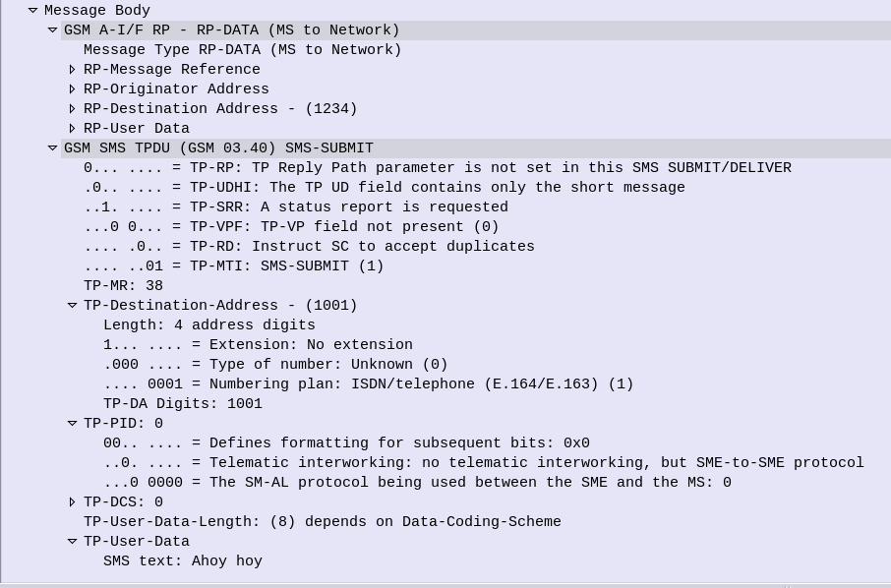The width and height of the screenshot is (891, 588).
Task: Select the Numbering plan ISDN/telephone line
Action: tap(368, 384)
